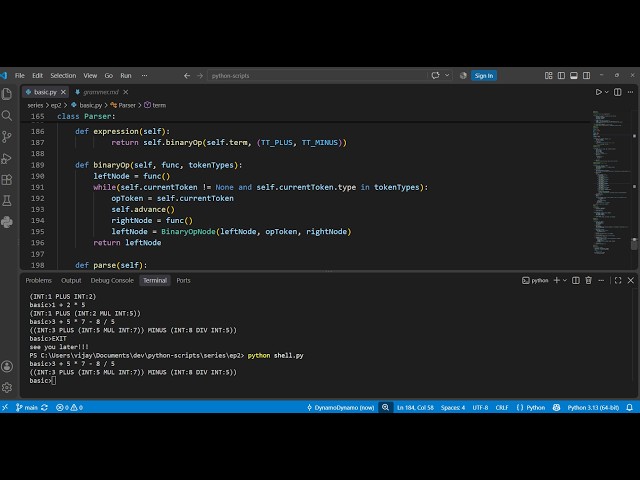Change indentation via 'Spaces: 4'
Screen dimensions: 640x480
coord(453,407)
